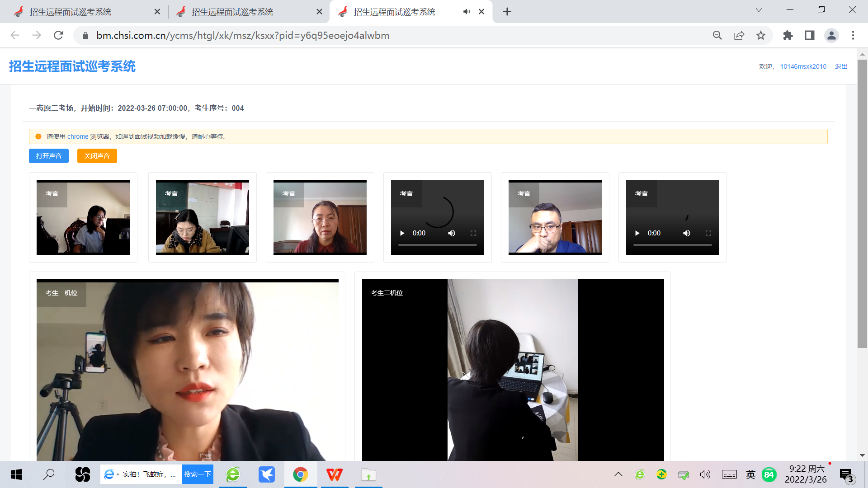Mute the fourth examiner video volume
This screenshot has width=868, height=488.
(x=451, y=233)
